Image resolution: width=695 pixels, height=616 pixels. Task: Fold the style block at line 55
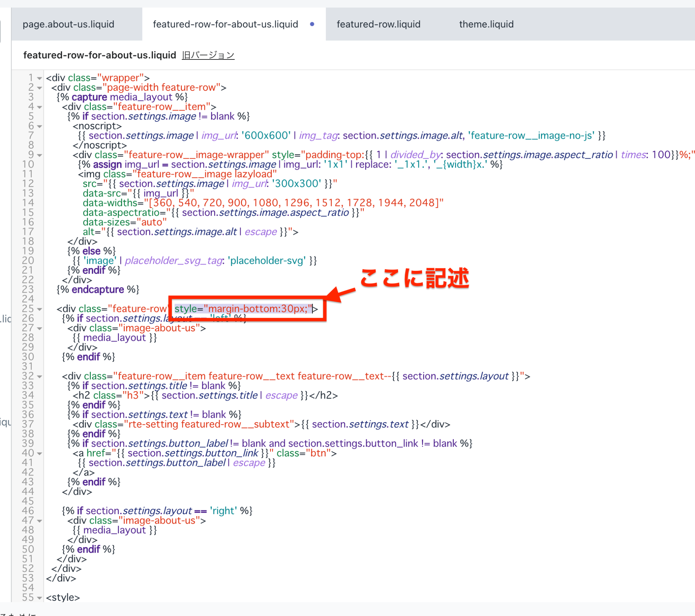tap(40, 598)
